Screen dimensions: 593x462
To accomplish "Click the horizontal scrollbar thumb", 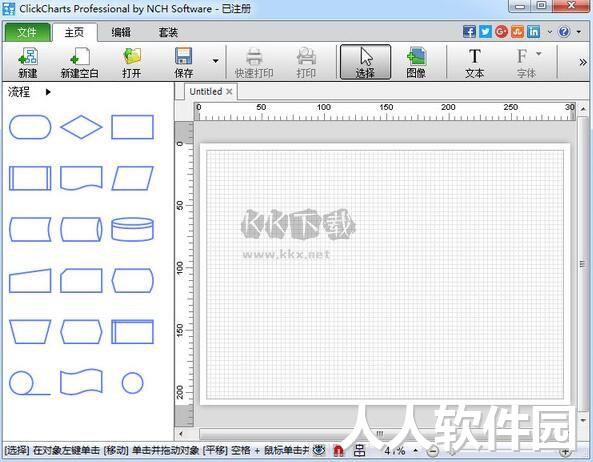I will [380, 434].
